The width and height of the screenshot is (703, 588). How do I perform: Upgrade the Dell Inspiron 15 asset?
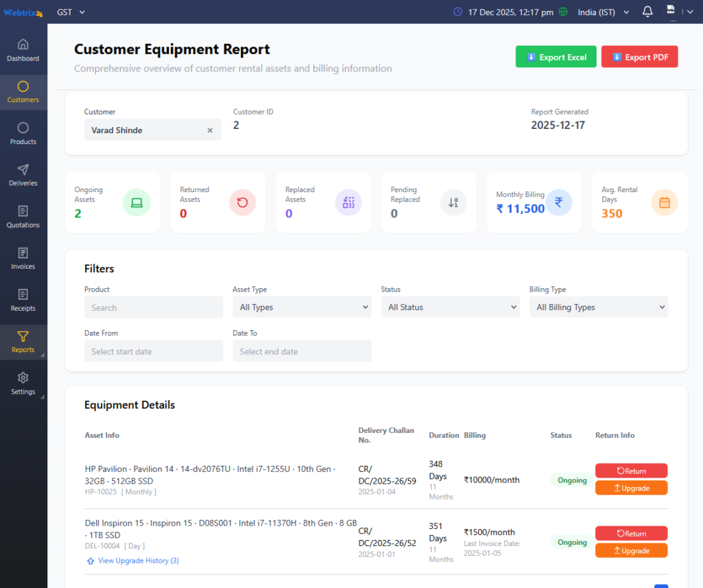click(x=632, y=551)
